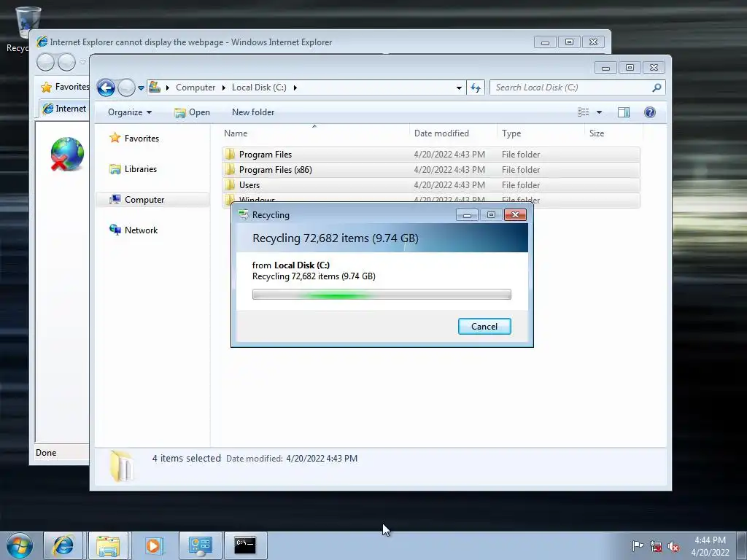Click the Explorer forward navigation button

click(126, 87)
